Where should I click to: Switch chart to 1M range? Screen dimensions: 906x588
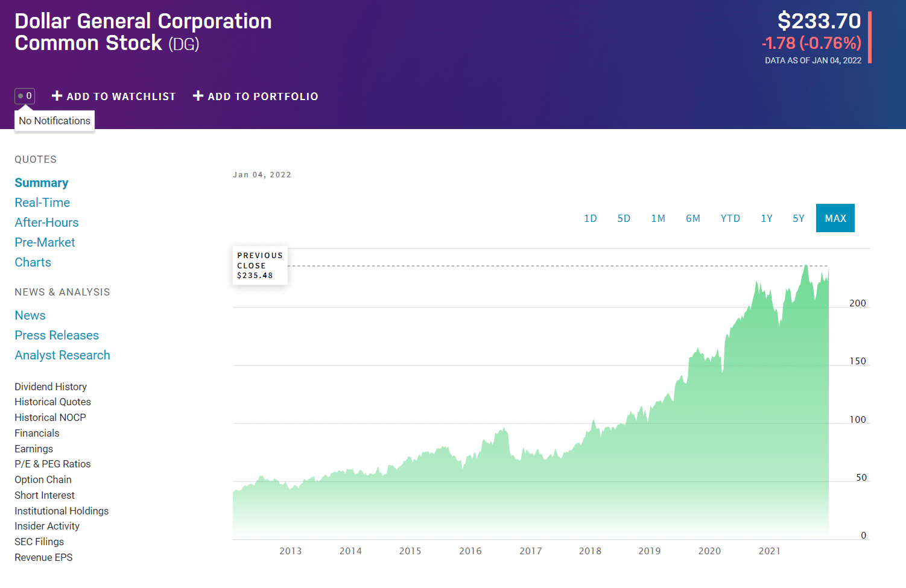click(658, 218)
